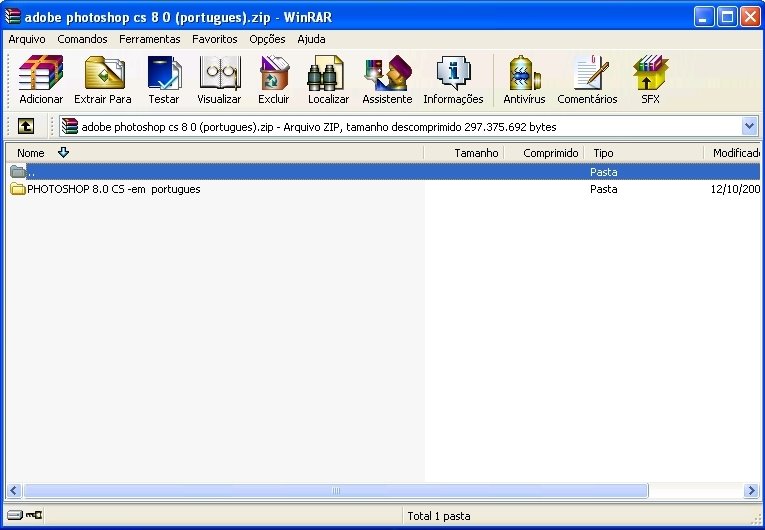
Task: Click the Excluir delete icon
Action: pos(274,73)
